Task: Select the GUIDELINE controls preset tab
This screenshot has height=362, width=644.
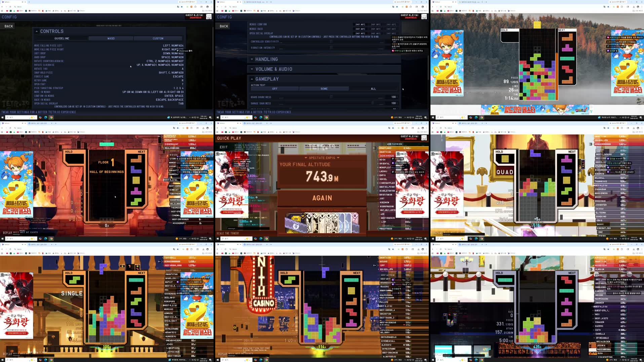Action: click(62, 38)
